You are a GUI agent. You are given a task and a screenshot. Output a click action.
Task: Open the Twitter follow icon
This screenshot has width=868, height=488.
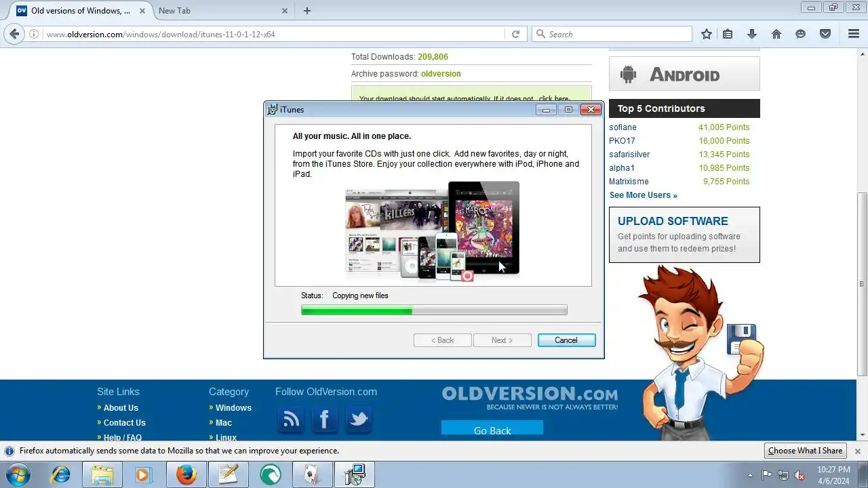[x=358, y=420]
